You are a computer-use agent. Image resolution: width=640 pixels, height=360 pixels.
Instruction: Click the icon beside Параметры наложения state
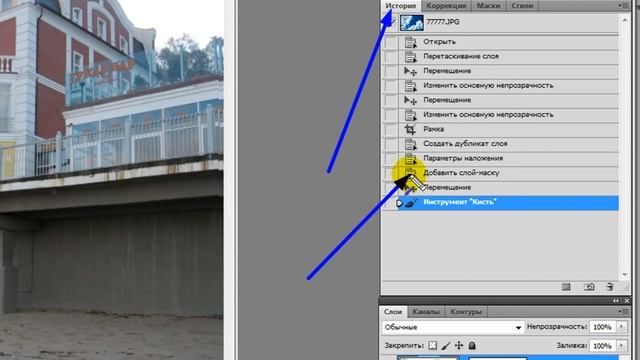(x=410, y=158)
